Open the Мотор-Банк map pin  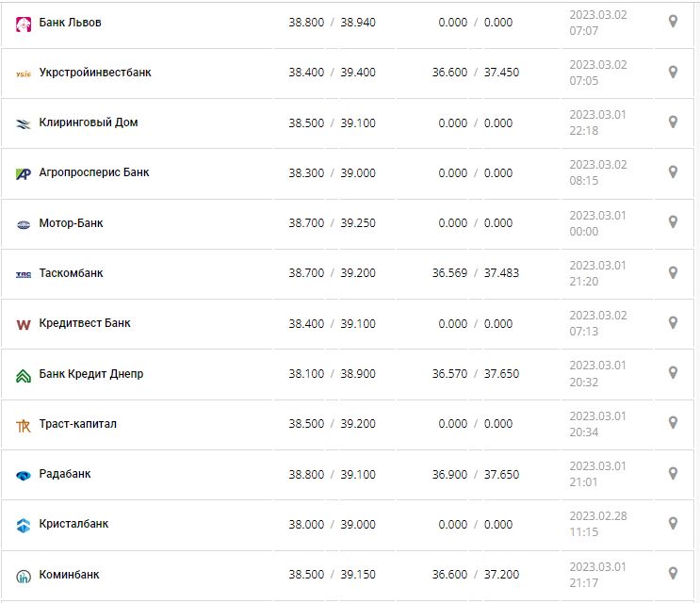click(673, 222)
